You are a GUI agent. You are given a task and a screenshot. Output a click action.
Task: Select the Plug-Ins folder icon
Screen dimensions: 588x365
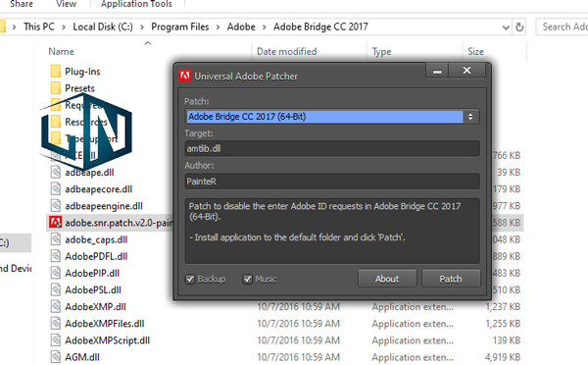(x=56, y=71)
